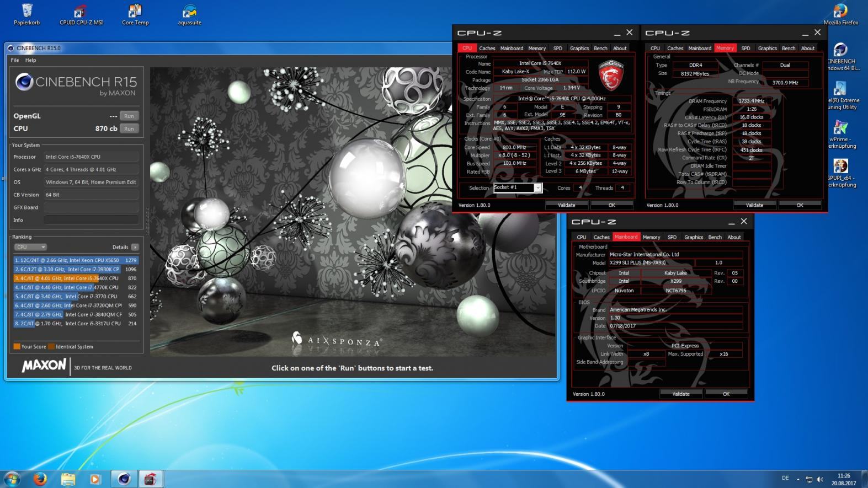Select ranking row i7-3720QM 590
This screenshot has height=488, width=868.
76,305
